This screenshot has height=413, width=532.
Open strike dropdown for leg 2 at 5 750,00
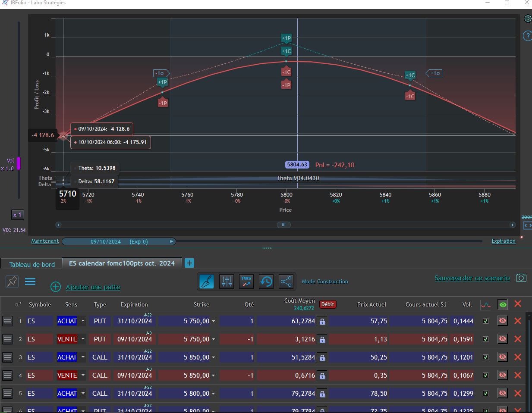(213, 339)
